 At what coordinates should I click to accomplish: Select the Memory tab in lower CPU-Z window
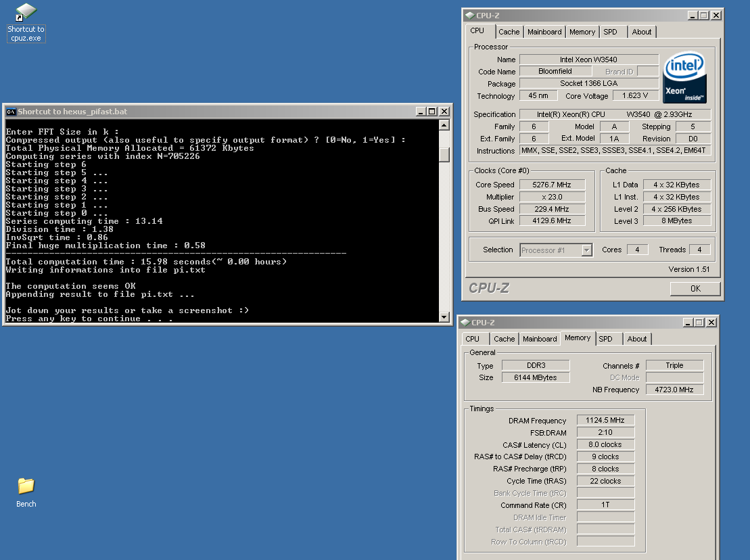578,337
